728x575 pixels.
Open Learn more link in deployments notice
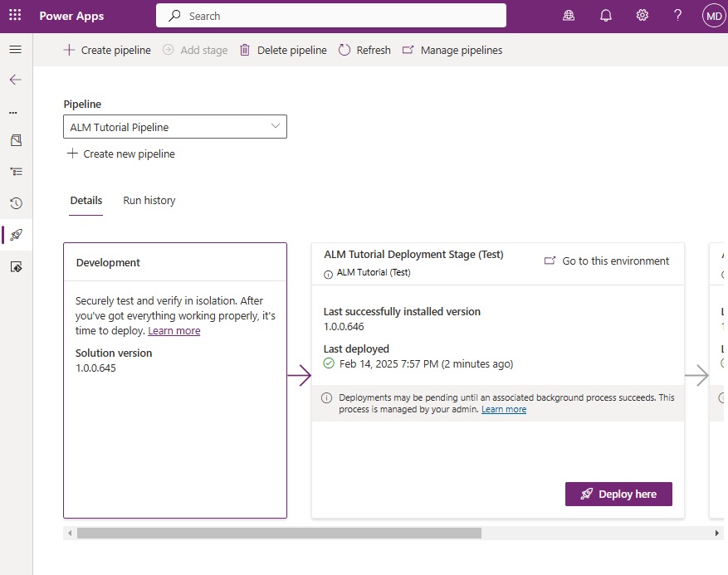(x=504, y=409)
